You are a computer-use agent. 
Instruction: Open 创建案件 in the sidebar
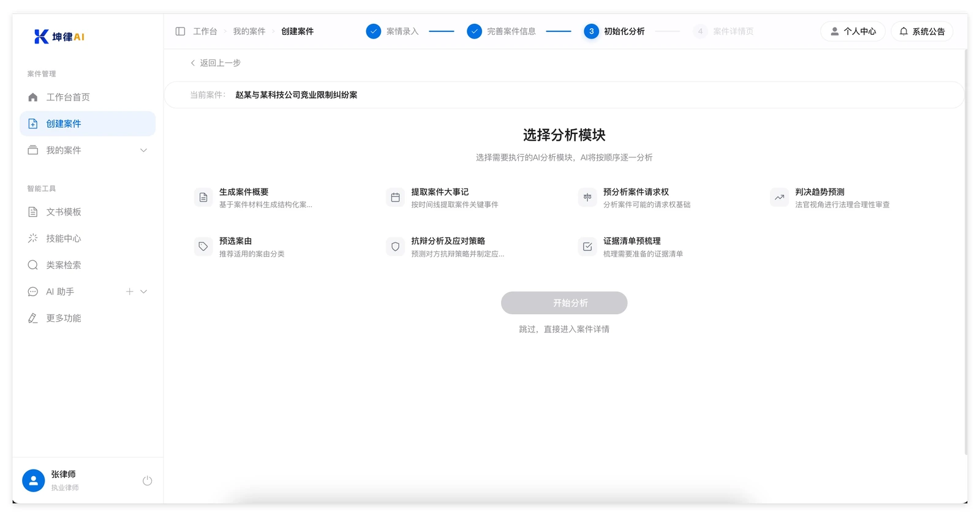(x=88, y=124)
